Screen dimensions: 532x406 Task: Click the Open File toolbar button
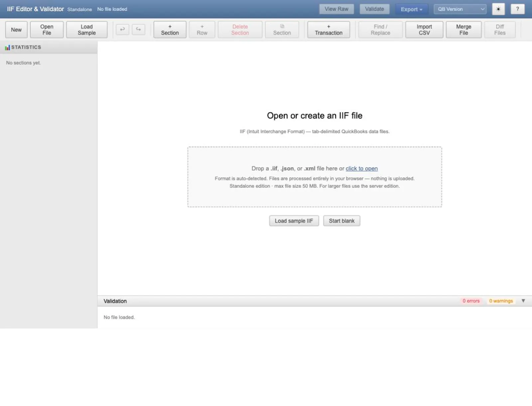(47, 30)
